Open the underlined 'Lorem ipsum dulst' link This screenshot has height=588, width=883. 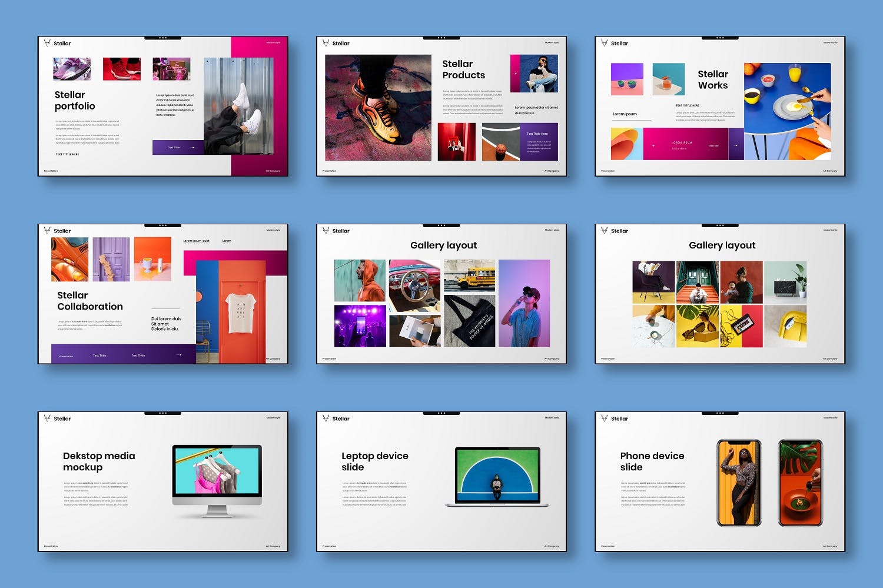(x=196, y=241)
